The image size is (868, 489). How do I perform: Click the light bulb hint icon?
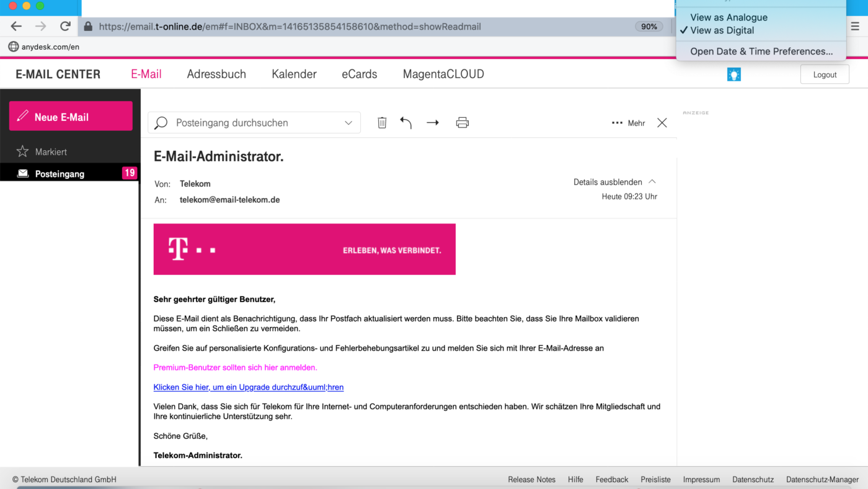pyautogui.click(x=734, y=74)
